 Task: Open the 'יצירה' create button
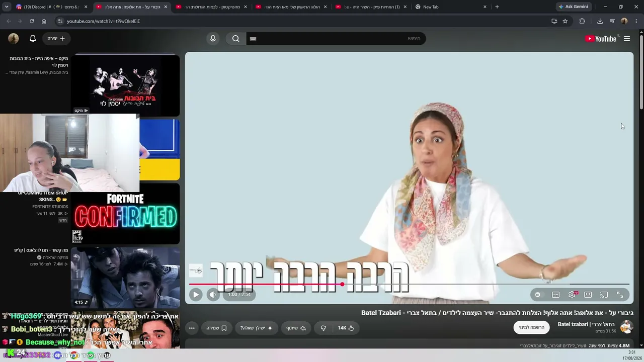pos(56,39)
